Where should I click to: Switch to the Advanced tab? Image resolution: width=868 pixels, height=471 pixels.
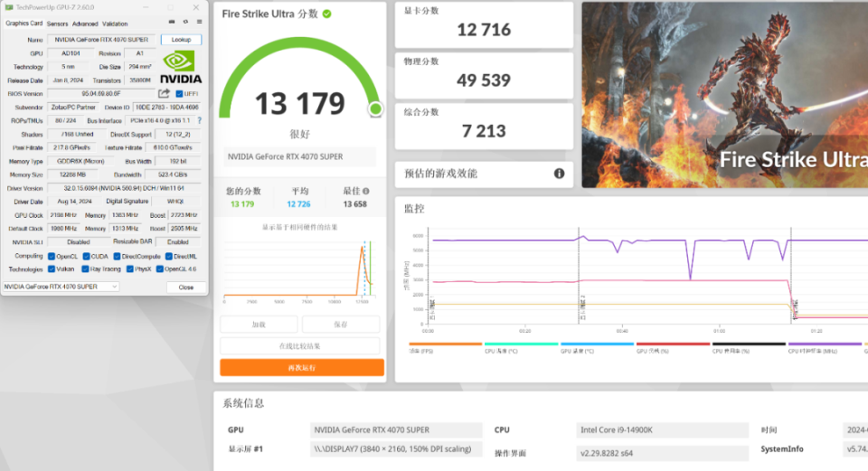click(85, 24)
